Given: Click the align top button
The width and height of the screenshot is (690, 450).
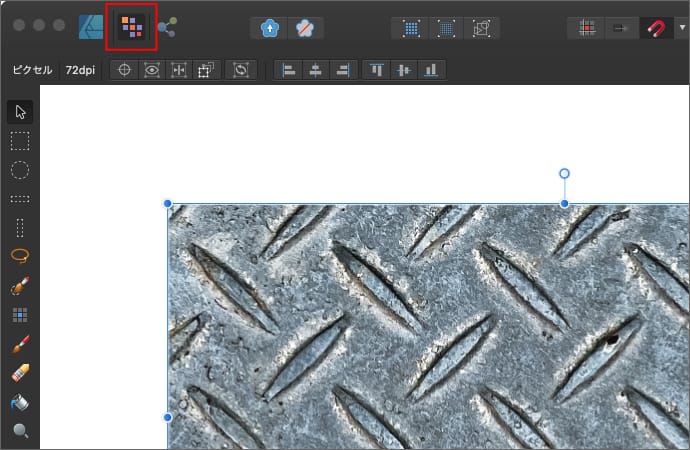Looking at the screenshot, I should [378, 70].
